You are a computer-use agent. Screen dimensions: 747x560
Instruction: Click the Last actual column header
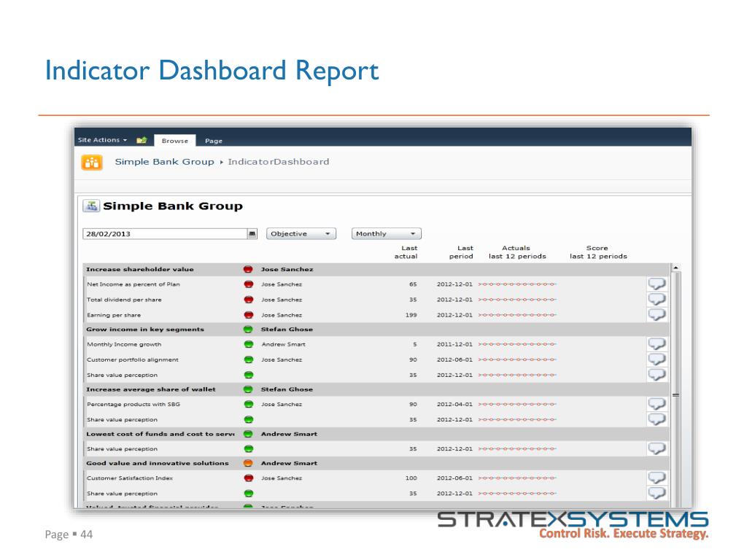point(406,252)
